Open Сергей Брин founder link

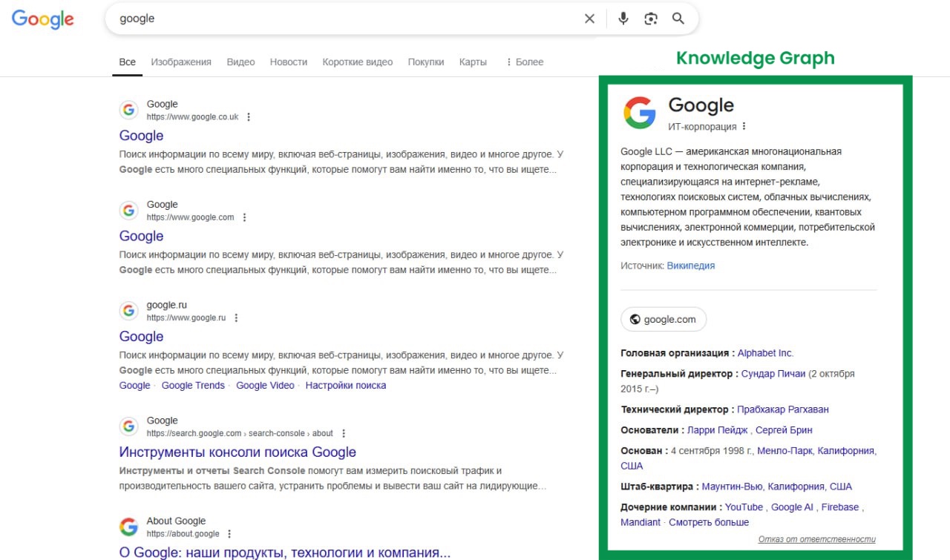(x=784, y=429)
